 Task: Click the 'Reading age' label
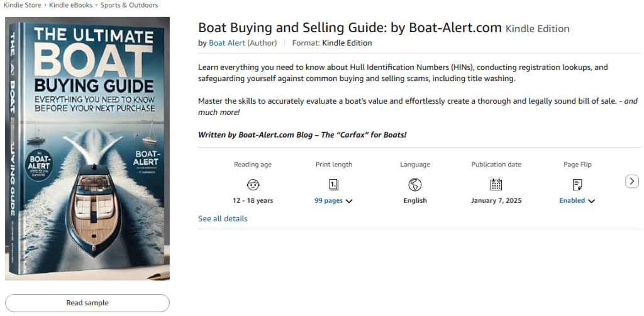click(x=253, y=165)
